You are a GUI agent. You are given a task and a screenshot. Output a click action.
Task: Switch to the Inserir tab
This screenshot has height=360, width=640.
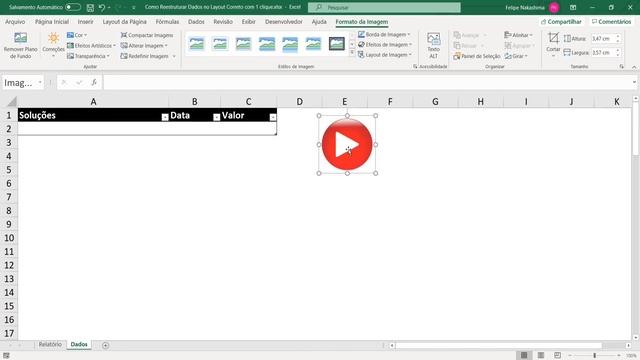85,22
